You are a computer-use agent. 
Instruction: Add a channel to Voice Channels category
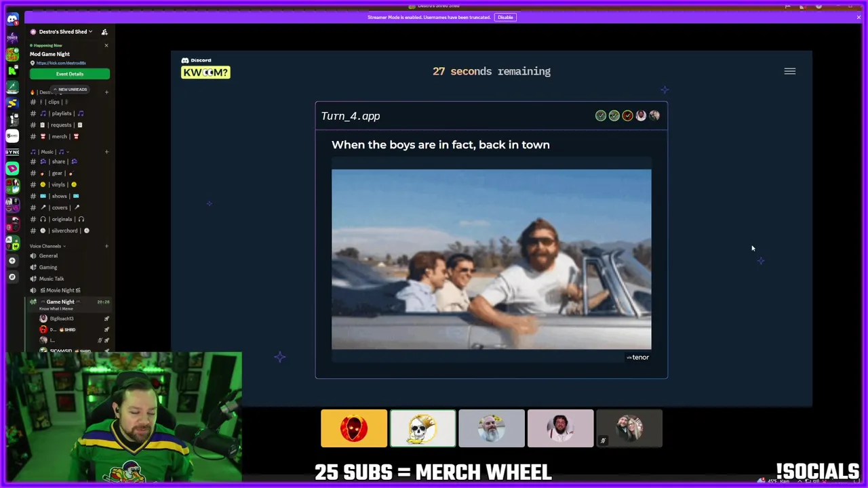coord(106,246)
